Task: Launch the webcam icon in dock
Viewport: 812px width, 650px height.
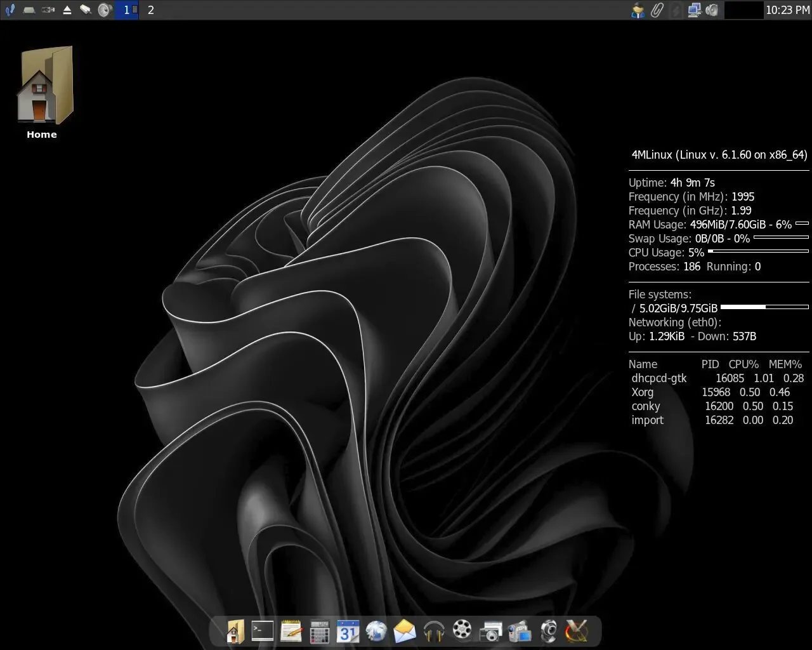Action: click(x=548, y=632)
